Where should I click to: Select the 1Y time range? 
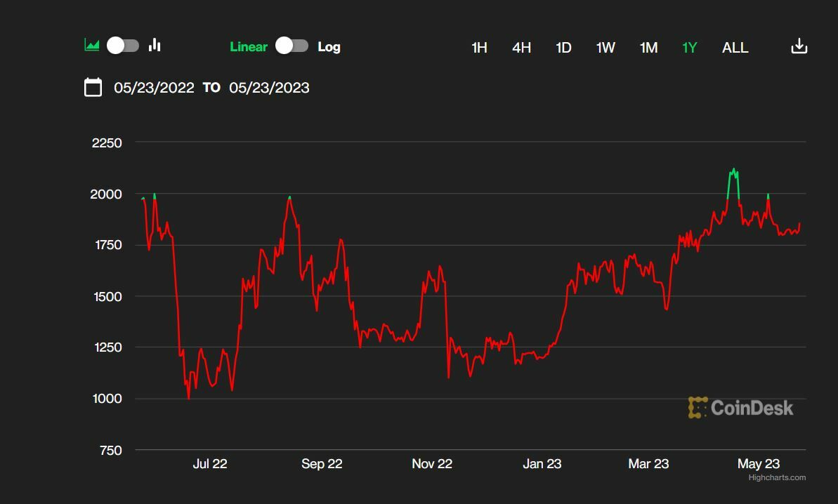click(690, 48)
